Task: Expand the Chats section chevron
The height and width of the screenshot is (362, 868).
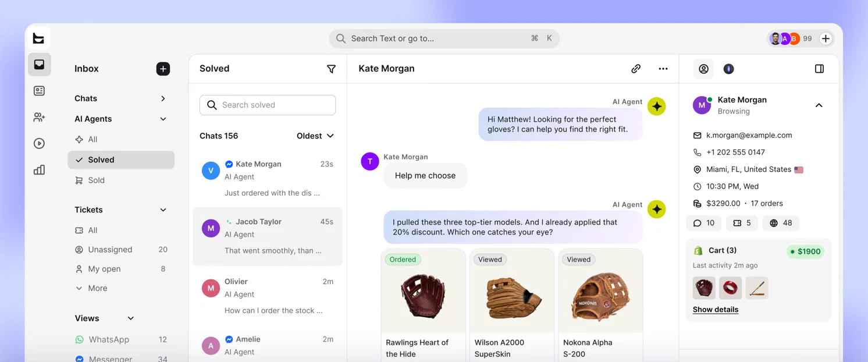Action: pos(163,98)
